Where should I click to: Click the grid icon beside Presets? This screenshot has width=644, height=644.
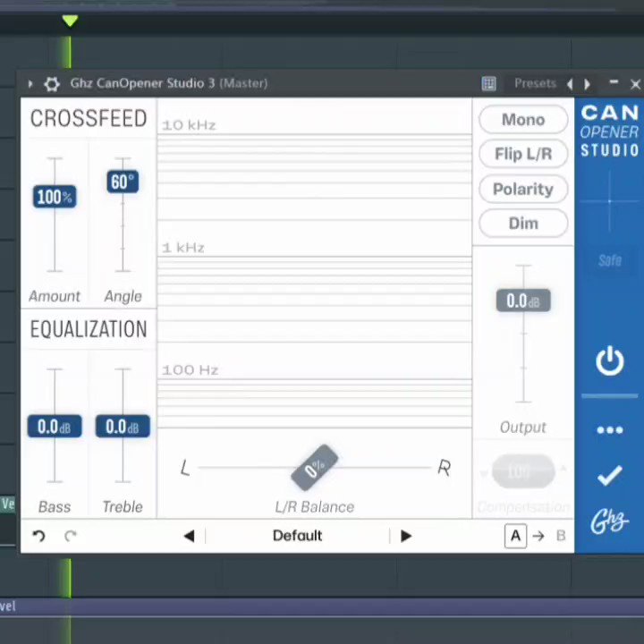pos(488,84)
